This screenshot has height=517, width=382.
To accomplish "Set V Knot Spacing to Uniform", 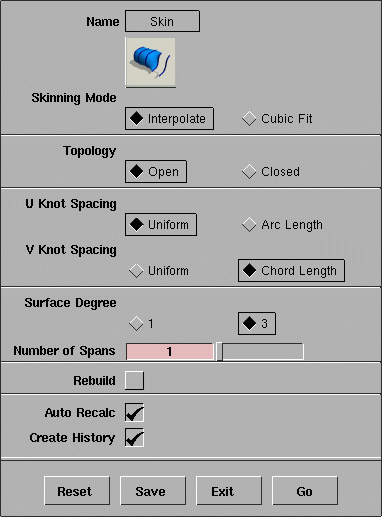I will click(x=159, y=271).
